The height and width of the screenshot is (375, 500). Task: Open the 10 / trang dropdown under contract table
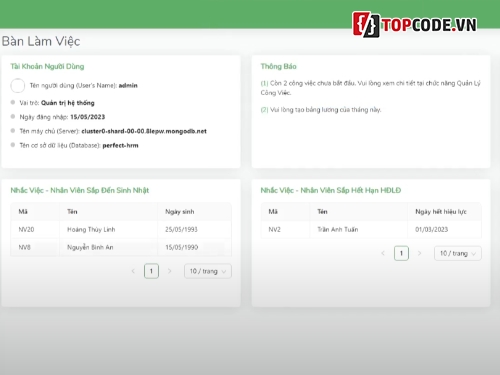tap(458, 253)
